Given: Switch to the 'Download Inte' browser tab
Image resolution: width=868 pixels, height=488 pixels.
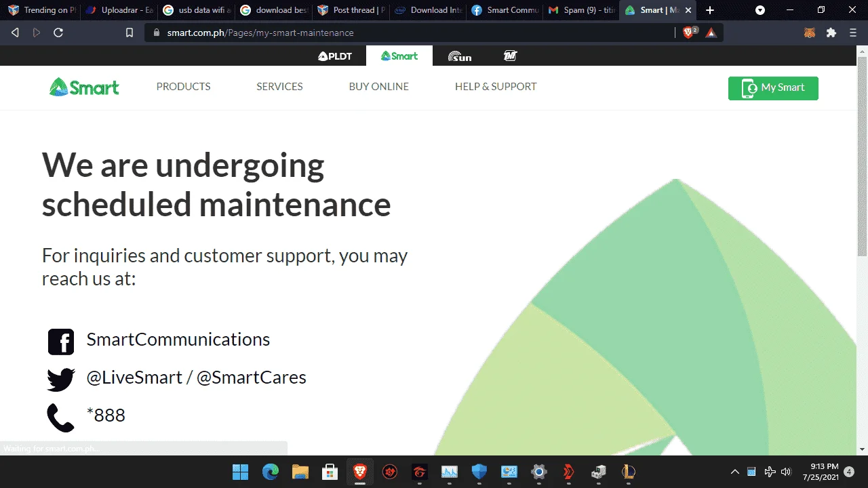Looking at the screenshot, I should pyautogui.click(x=427, y=10).
